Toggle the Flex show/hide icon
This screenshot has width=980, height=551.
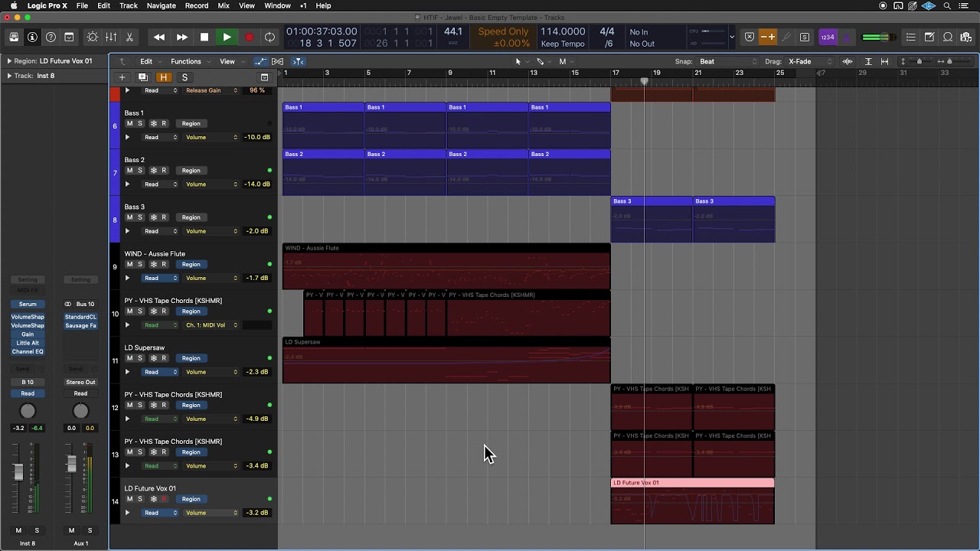pos(278,61)
